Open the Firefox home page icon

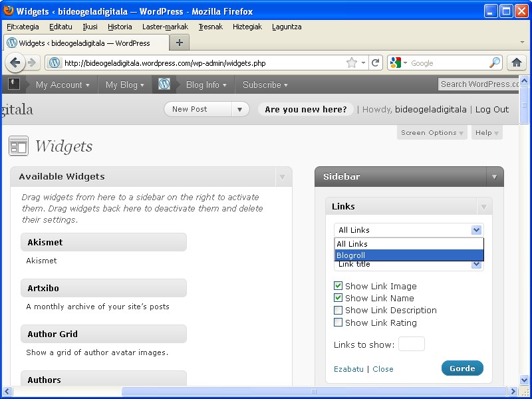tap(517, 63)
